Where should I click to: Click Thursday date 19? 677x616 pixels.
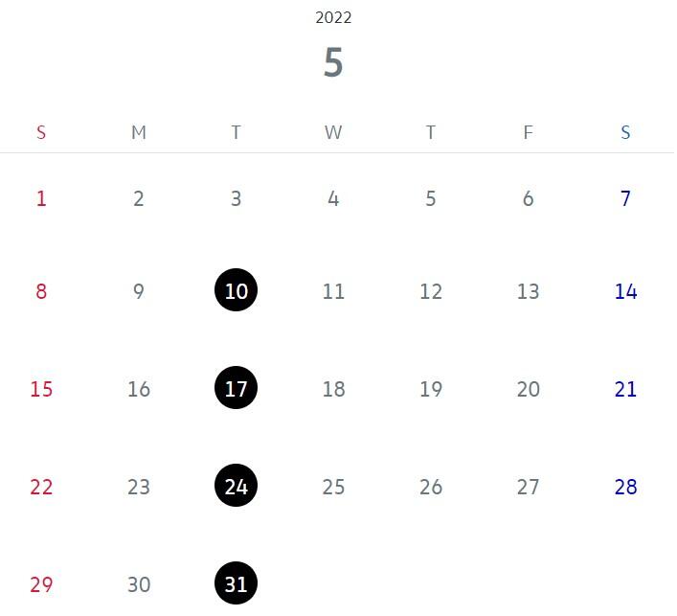[431, 389]
